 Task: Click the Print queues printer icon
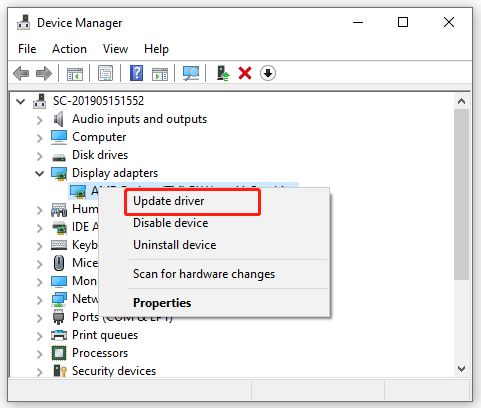pos(59,335)
